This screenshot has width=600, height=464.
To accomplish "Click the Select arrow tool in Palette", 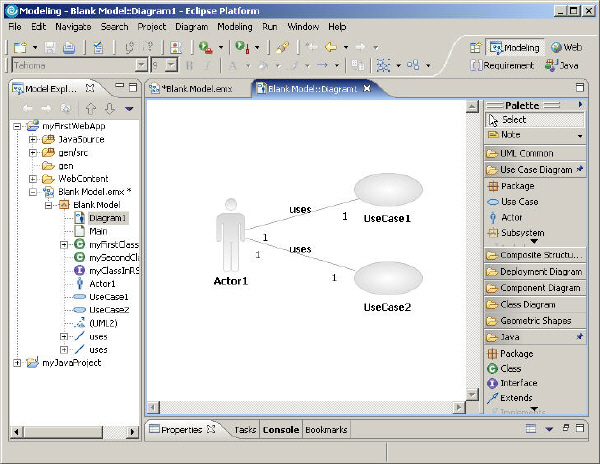I will pyautogui.click(x=513, y=120).
